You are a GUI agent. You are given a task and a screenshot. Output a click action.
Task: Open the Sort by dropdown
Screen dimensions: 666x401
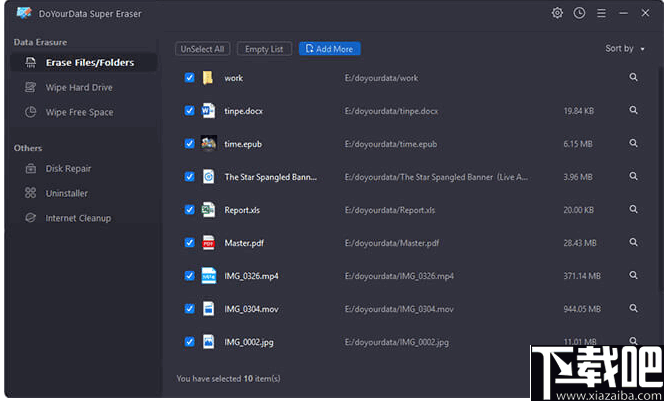pos(625,48)
